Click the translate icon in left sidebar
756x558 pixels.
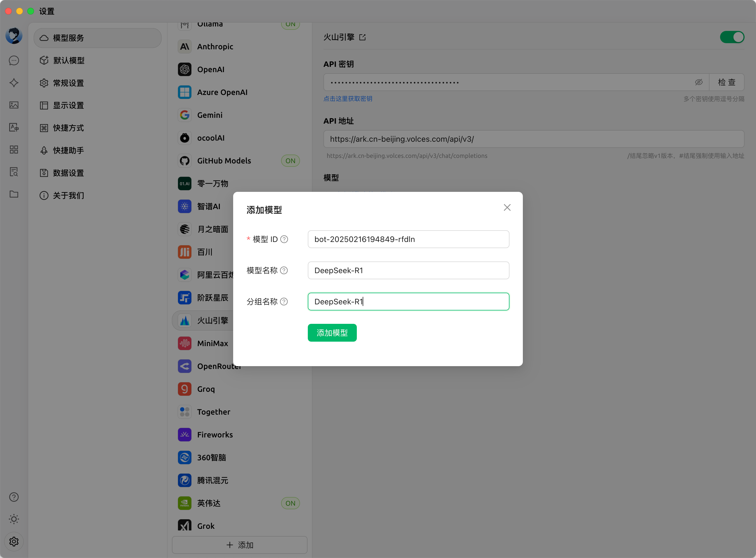[14, 127]
